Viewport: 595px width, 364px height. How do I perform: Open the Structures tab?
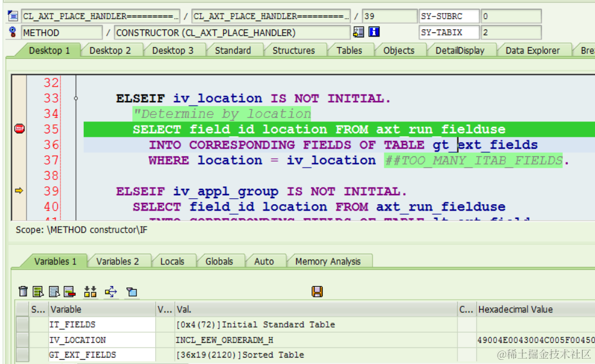tap(294, 50)
